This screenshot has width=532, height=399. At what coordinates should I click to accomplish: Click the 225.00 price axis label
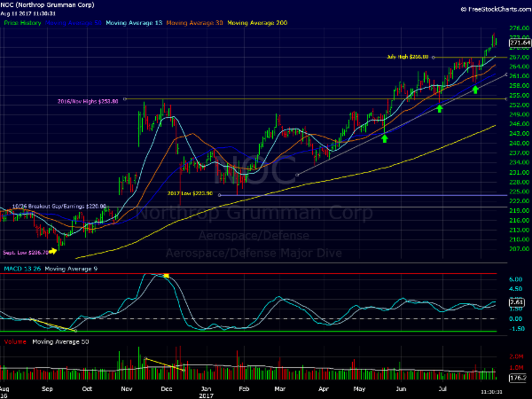tap(520, 192)
